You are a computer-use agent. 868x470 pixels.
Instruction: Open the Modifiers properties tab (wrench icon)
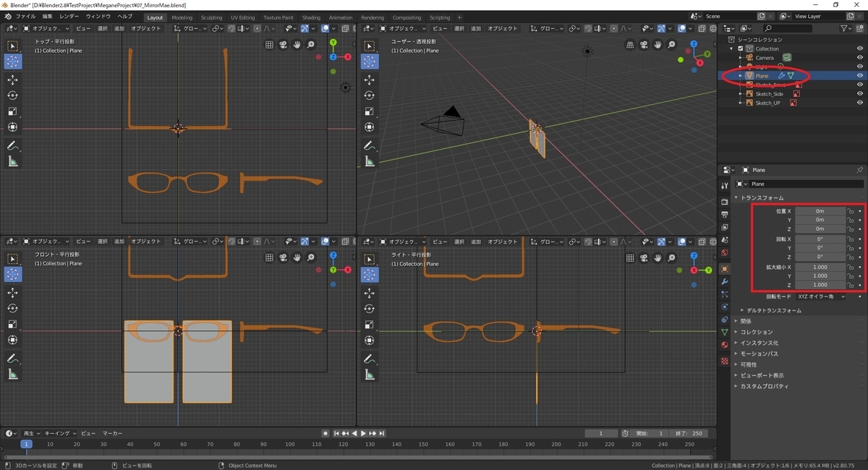(x=725, y=281)
